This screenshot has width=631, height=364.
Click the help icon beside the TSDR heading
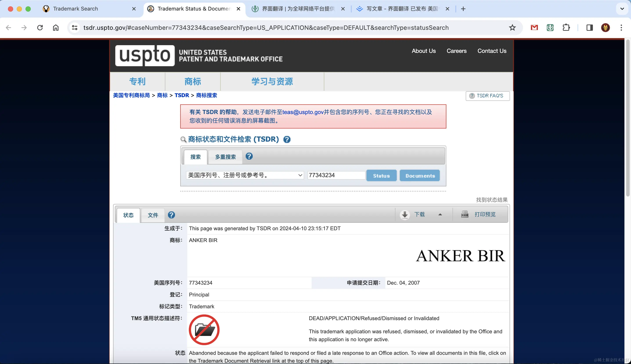287,139
